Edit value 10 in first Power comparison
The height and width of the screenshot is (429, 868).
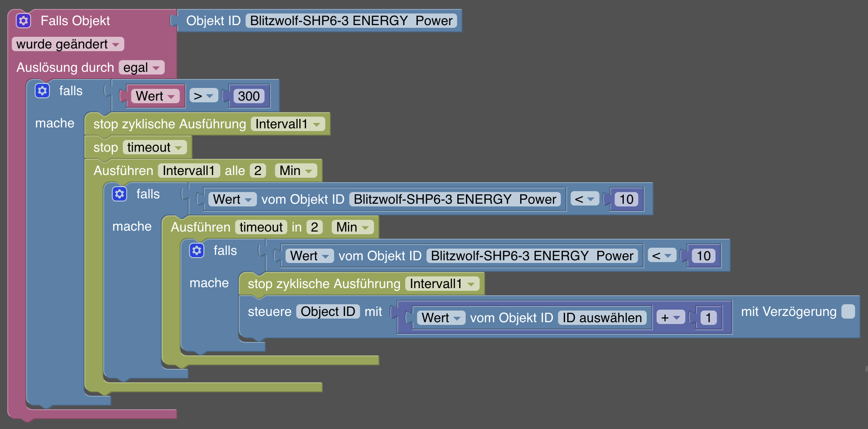coord(627,199)
